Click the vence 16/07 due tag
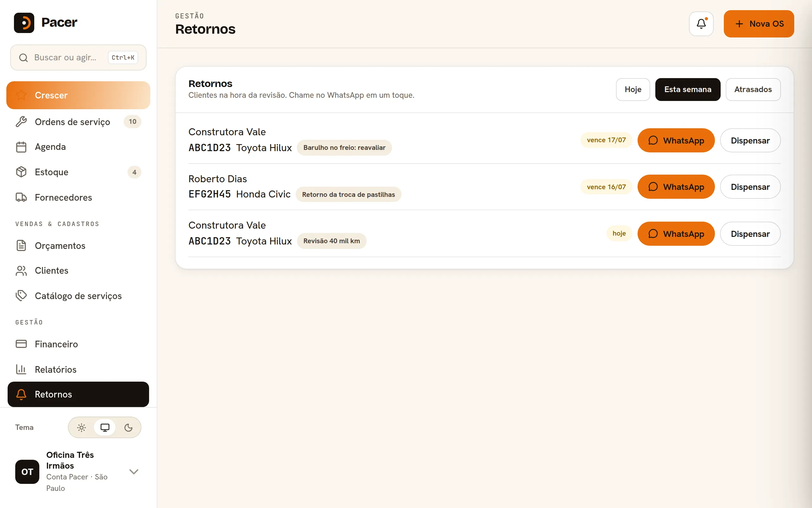 pos(606,187)
